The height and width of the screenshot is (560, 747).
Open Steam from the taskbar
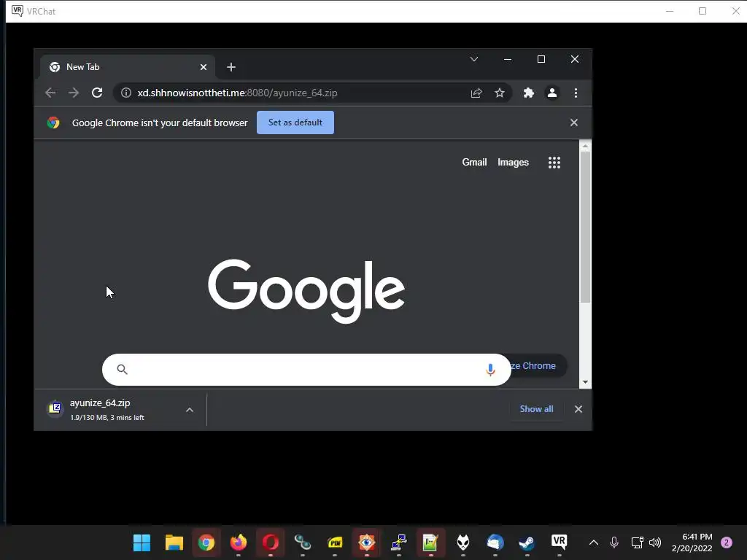(527, 542)
